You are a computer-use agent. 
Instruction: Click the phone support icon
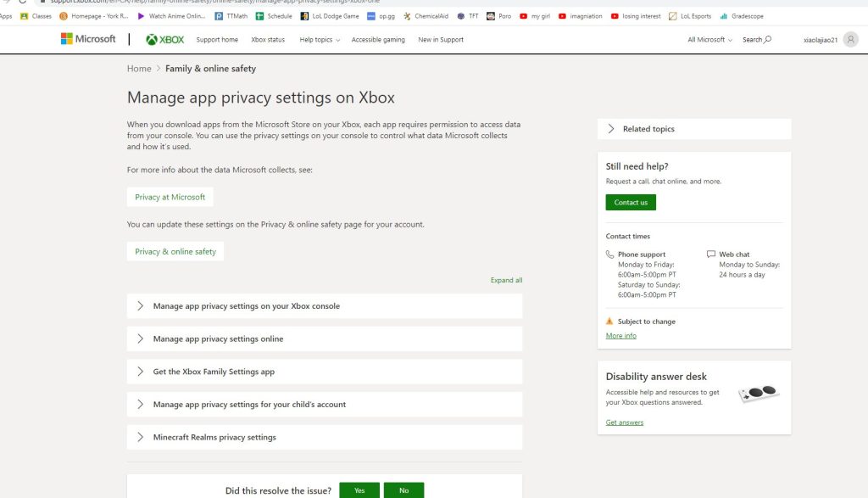point(609,255)
